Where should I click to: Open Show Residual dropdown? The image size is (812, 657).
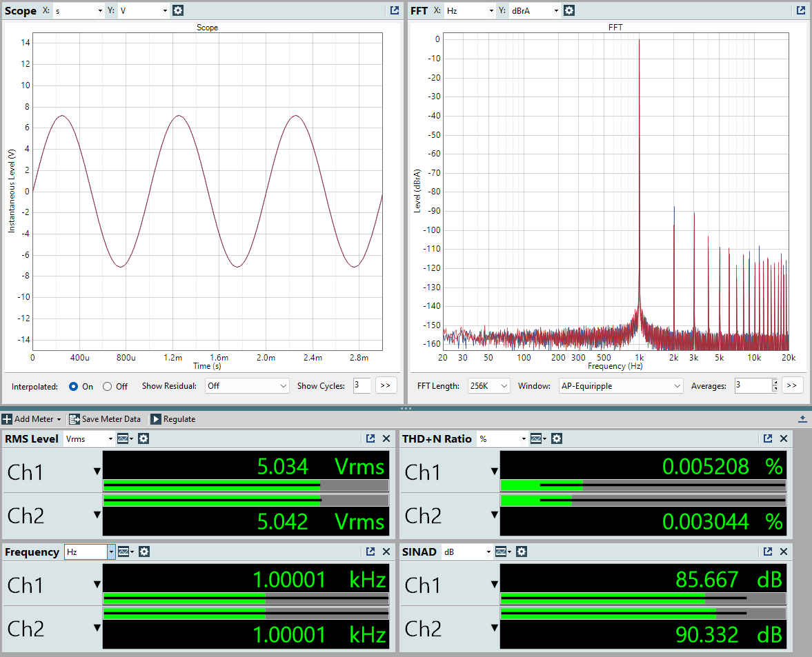coord(247,386)
